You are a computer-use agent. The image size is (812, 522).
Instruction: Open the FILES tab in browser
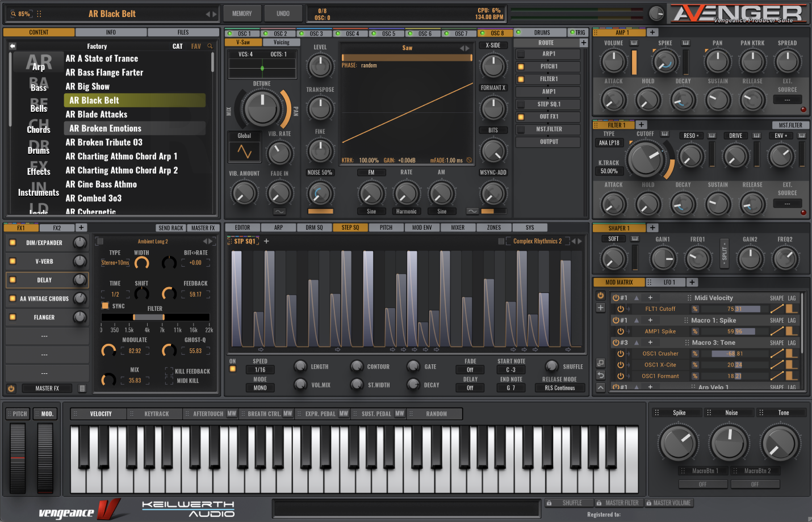183,32
